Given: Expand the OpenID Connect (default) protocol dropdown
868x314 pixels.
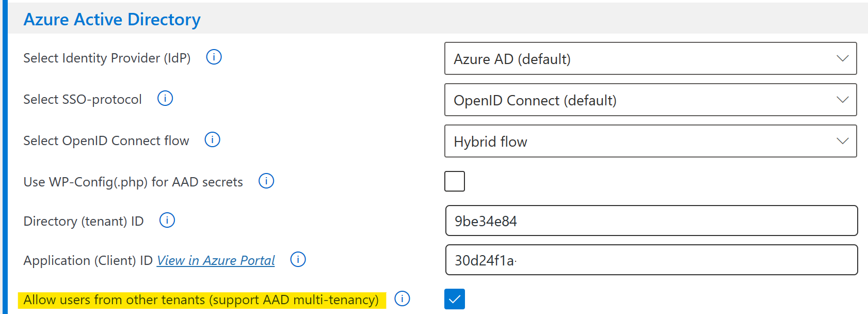Looking at the screenshot, I should tap(650, 100).
